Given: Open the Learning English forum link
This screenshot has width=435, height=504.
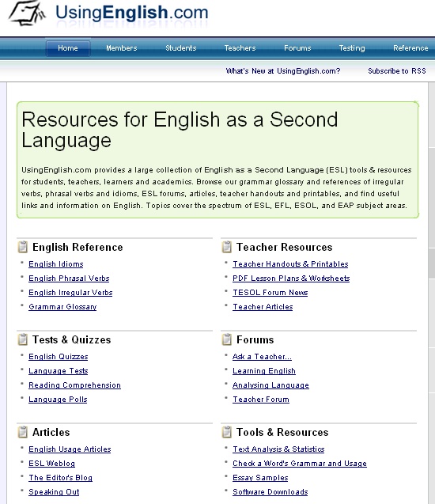Looking at the screenshot, I should [264, 371].
